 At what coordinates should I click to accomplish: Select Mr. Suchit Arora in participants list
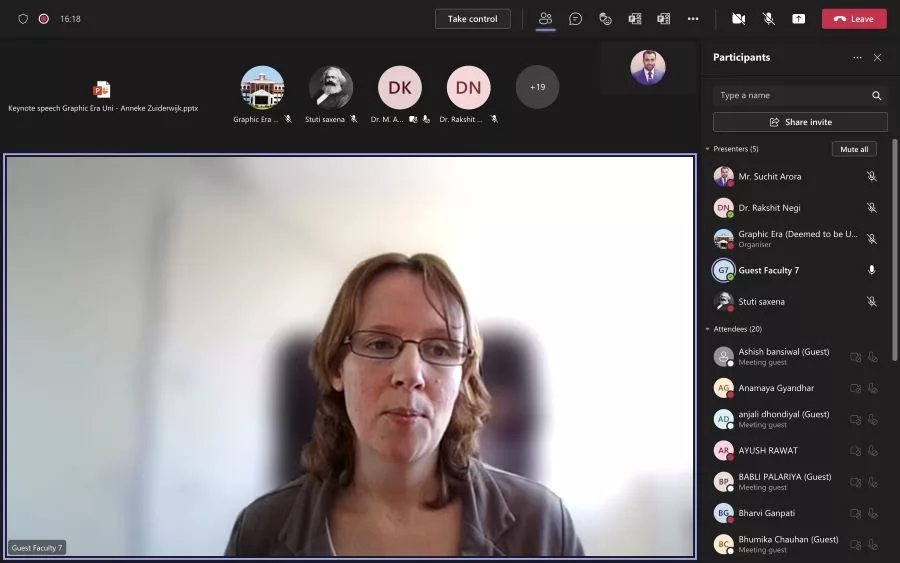pos(769,176)
